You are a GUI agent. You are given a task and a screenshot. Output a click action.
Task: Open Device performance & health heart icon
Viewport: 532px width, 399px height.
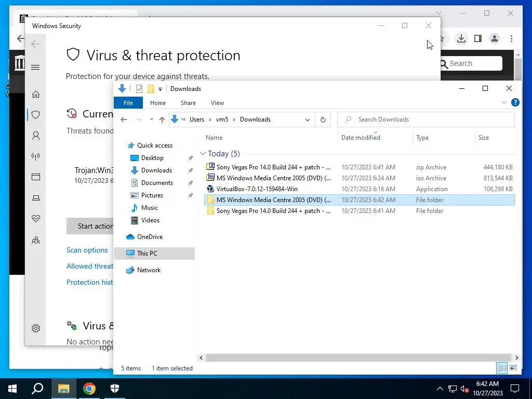click(x=36, y=219)
